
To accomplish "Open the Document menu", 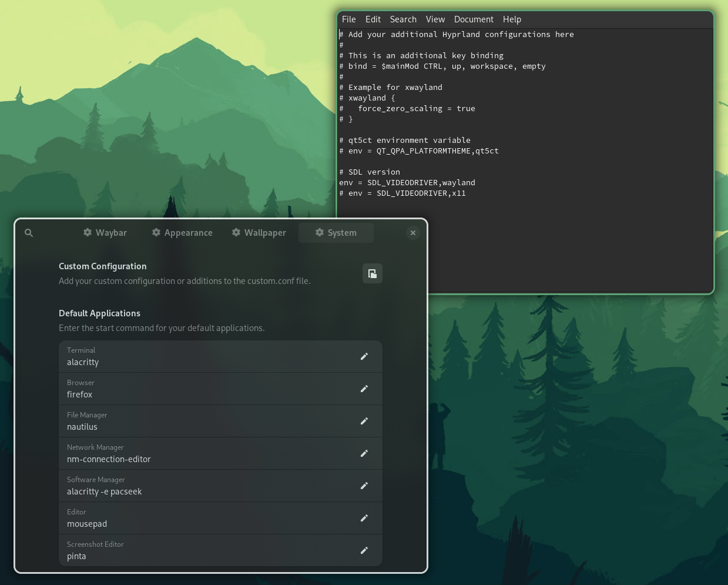I will pyautogui.click(x=474, y=19).
